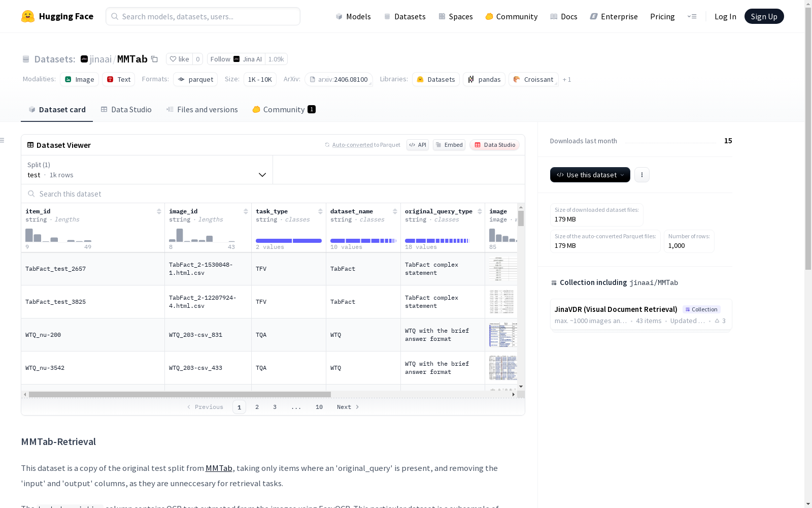Show the +1 additional libraries
812x508 pixels.
pyautogui.click(x=567, y=79)
